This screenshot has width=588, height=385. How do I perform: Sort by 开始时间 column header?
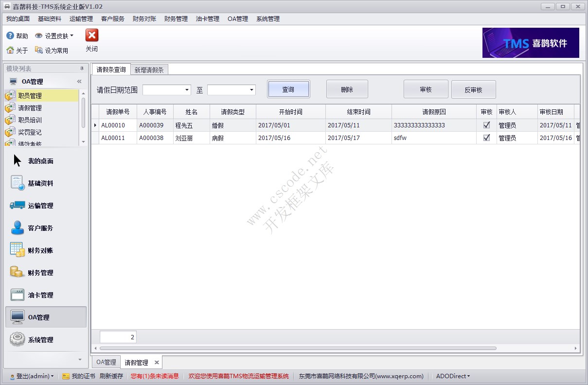click(x=291, y=112)
